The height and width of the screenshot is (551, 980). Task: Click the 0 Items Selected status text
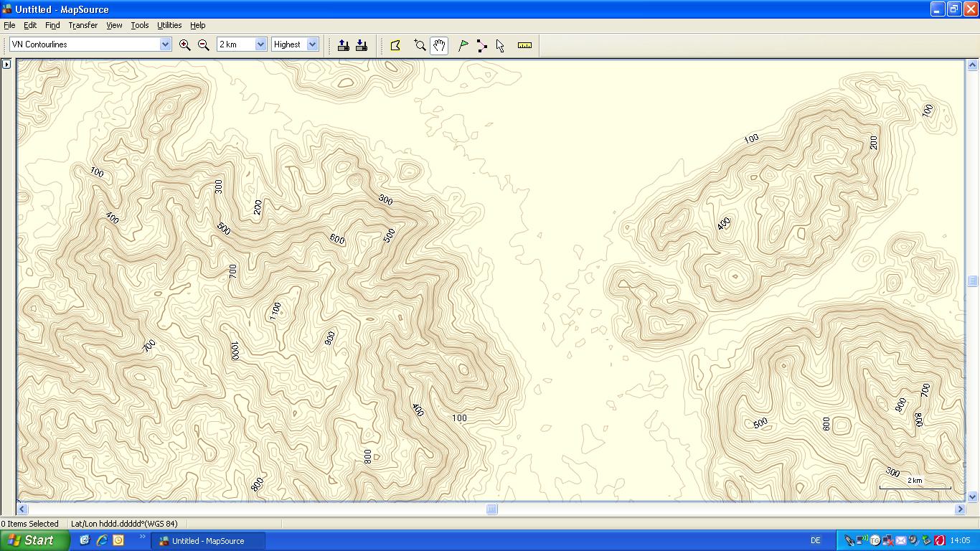coord(30,524)
